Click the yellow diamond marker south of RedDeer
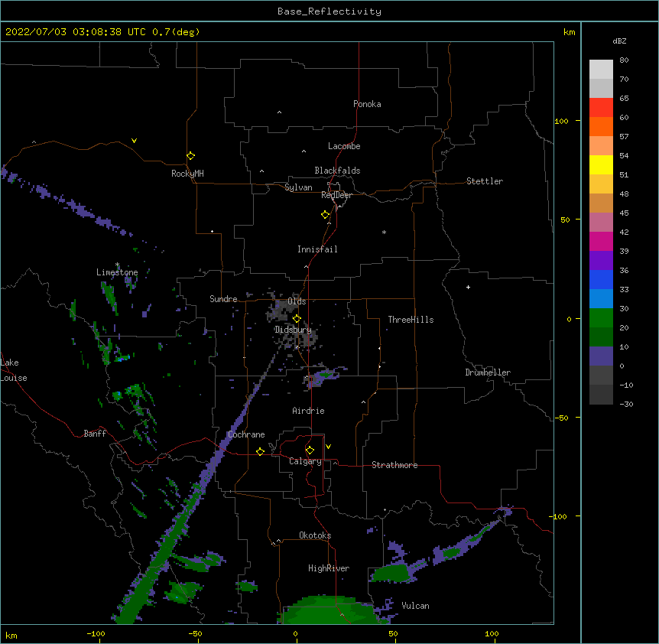Screen dimensions: 659x644 pyautogui.click(x=326, y=215)
